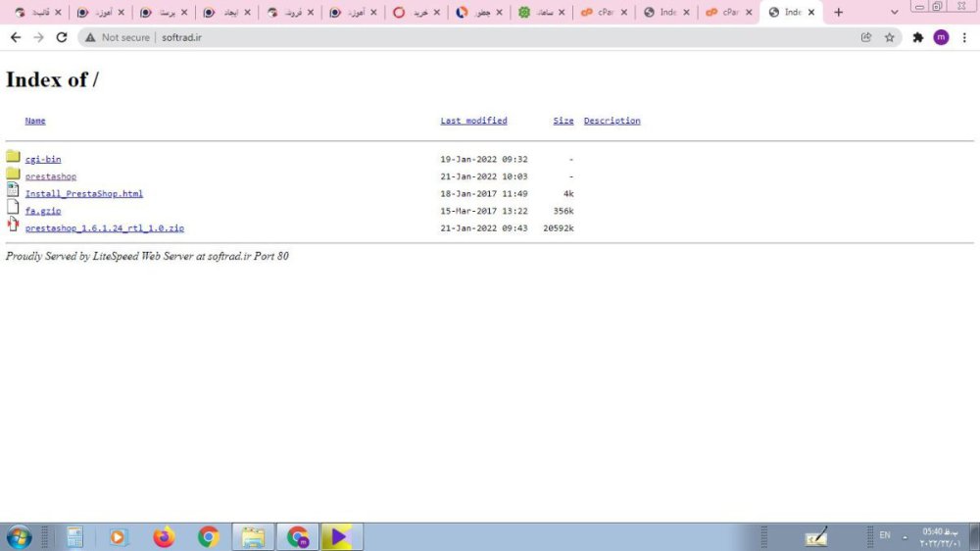Click the Not secure site info

117,37
